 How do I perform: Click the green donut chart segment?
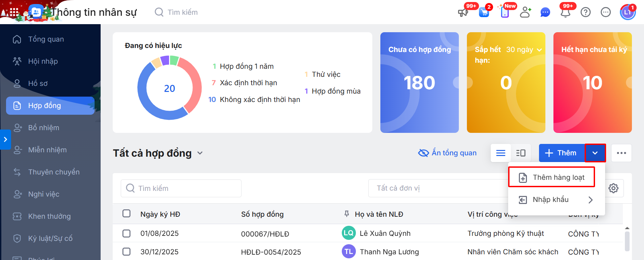[174, 60]
